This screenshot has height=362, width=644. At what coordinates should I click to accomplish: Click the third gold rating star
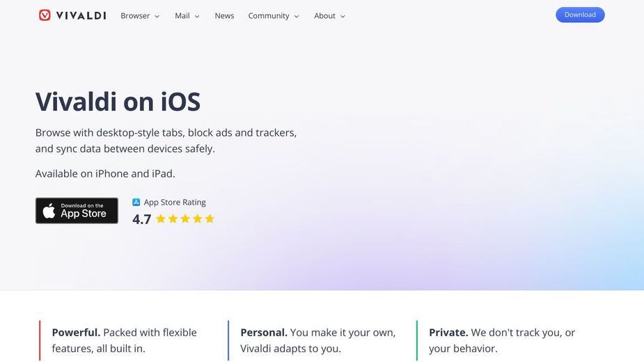click(185, 219)
